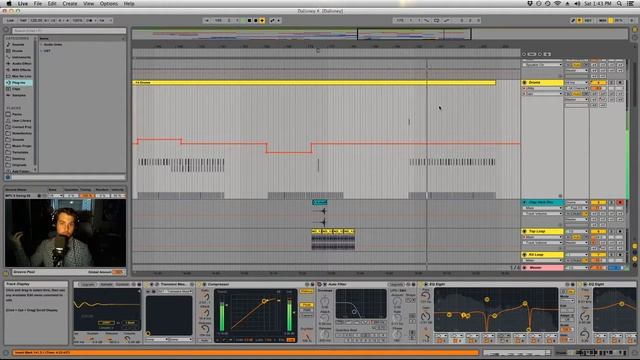Open Current Project in browser Places
Viewport: 640px width, 360px height.
click(20, 127)
